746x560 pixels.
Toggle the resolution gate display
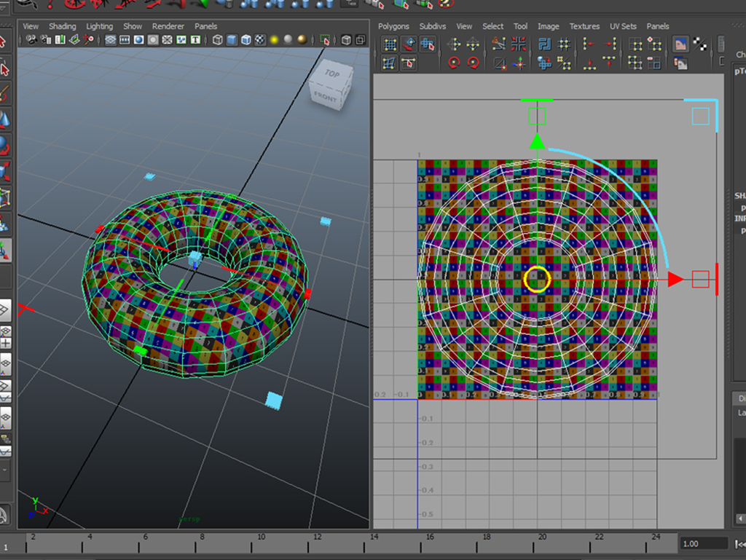[139, 40]
